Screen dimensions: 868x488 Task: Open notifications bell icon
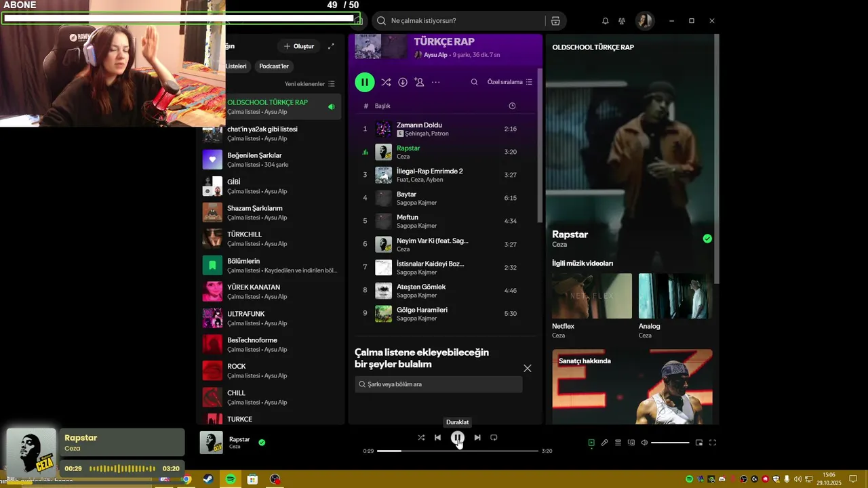606,21
